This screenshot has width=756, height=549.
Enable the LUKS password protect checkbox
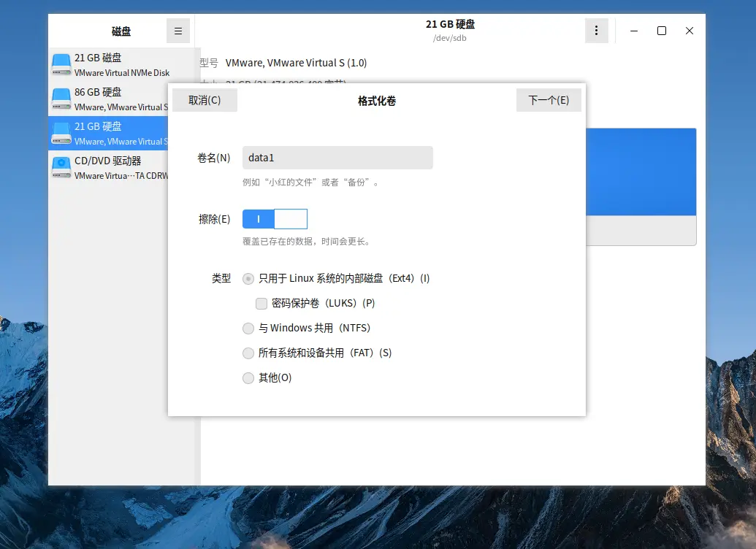pyautogui.click(x=261, y=303)
